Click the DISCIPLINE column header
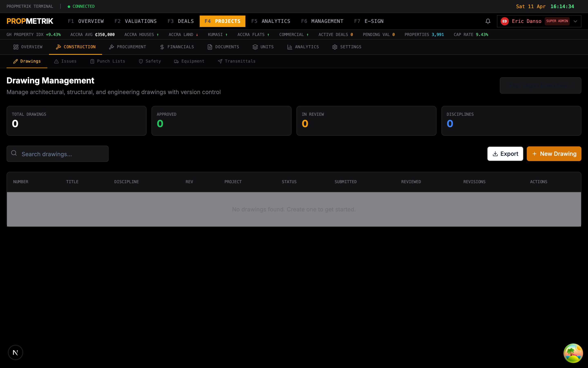The image size is (588, 368). pyautogui.click(x=127, y=182)
